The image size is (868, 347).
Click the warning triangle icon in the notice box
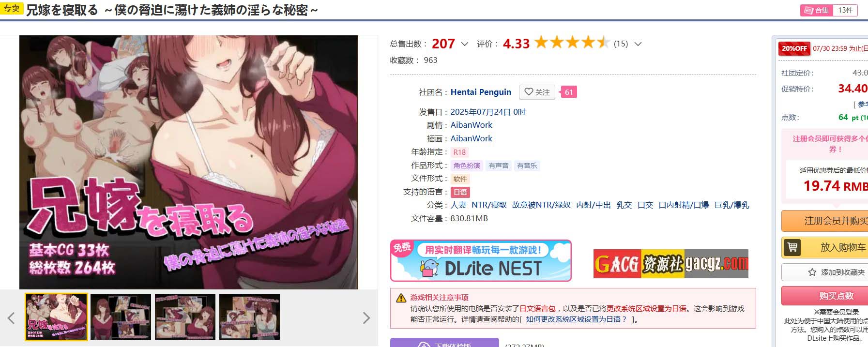tap(401, 298)
